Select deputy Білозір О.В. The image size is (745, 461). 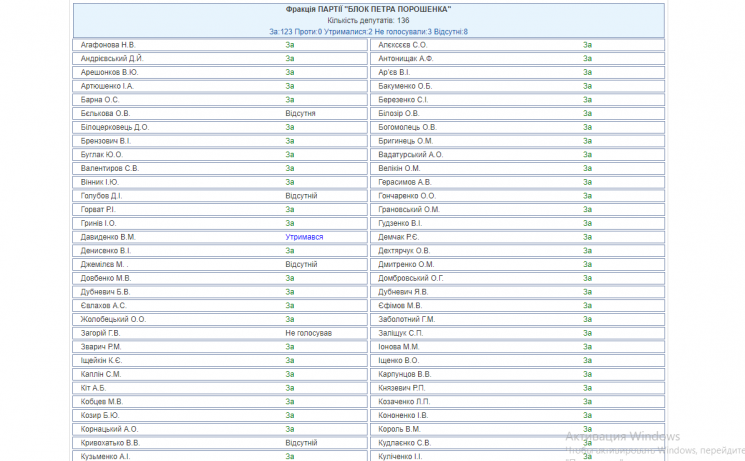398,114
